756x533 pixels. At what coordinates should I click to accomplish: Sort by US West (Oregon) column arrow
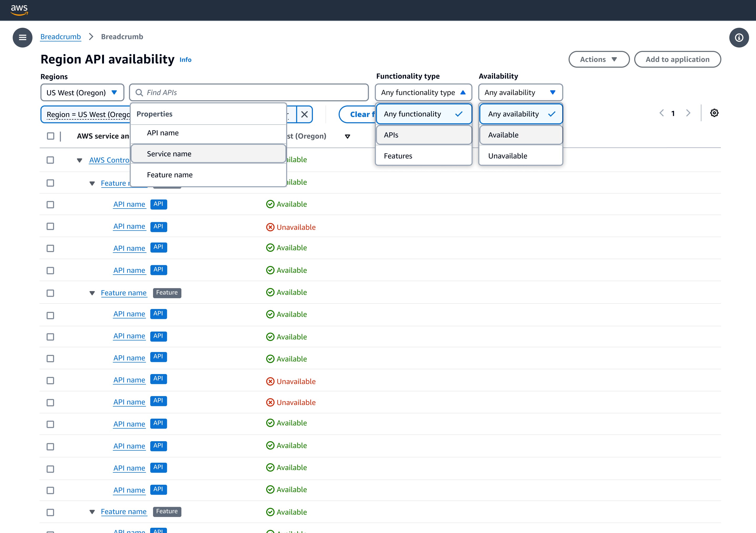(x=347, y=137)
